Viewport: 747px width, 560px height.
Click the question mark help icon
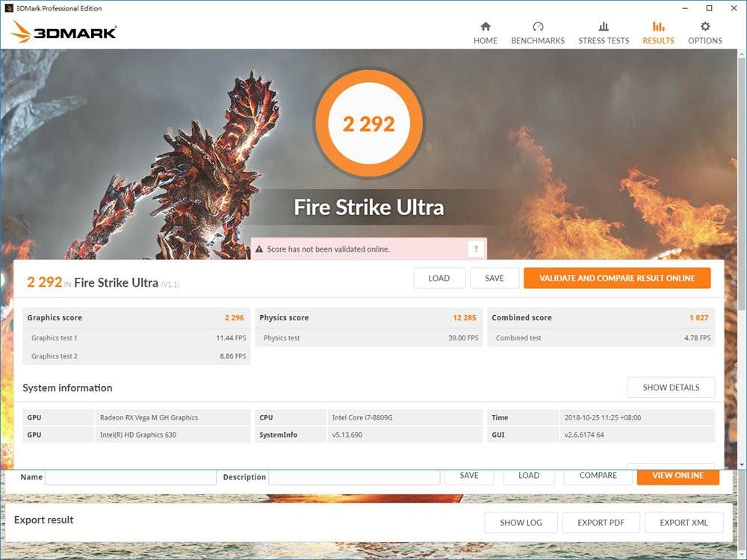point(476,249)
